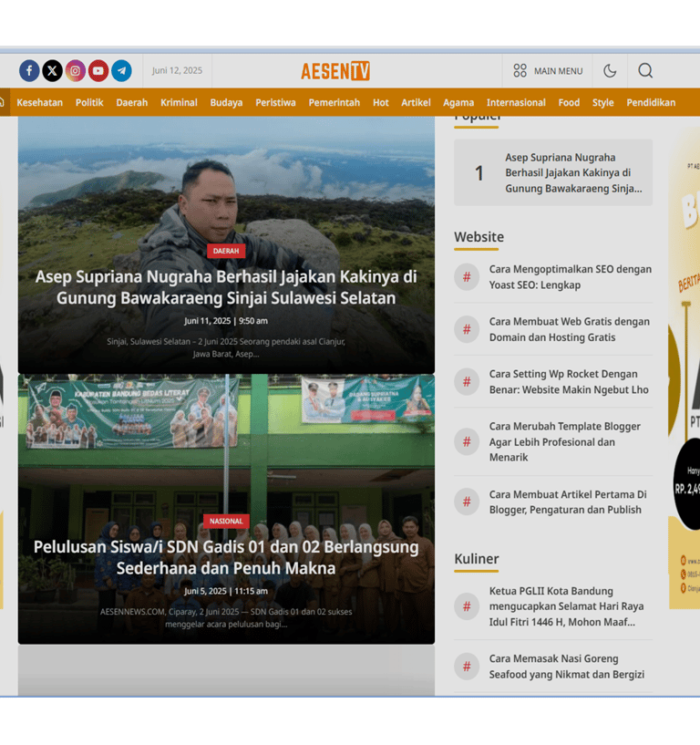
Task: Open Internasional category
Action: [516, 103]
